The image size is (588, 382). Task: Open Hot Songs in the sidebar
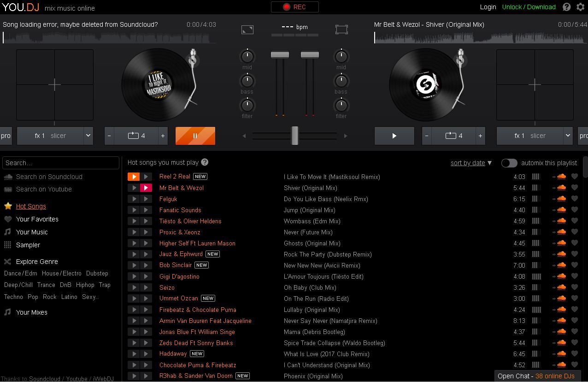[x=31, y=206]
